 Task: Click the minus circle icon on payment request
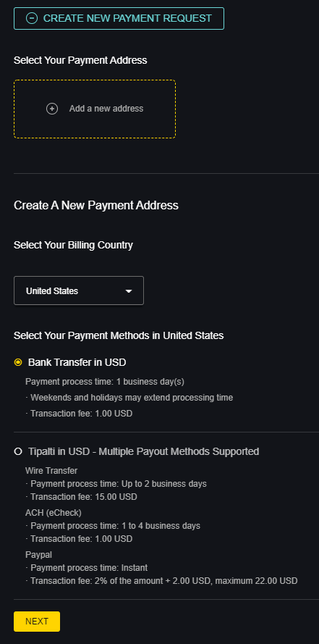pos(32,18)
